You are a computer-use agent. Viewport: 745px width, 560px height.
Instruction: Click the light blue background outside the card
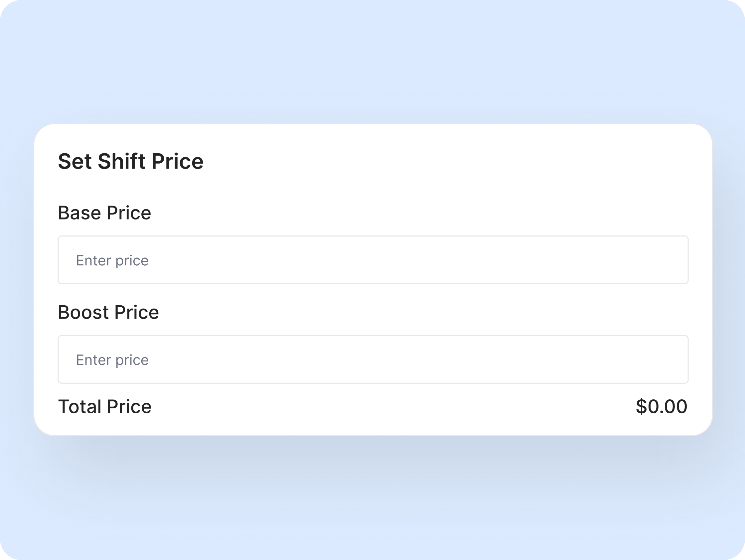[x=371, y=61]
